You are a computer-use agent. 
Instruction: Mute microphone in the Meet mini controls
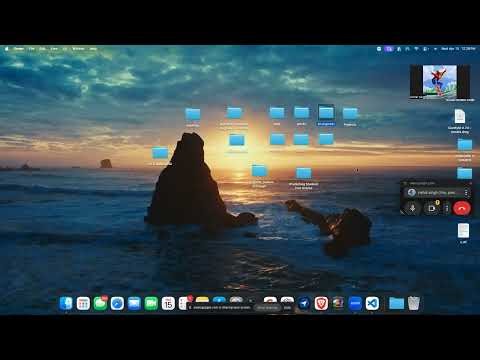[412, 209]
